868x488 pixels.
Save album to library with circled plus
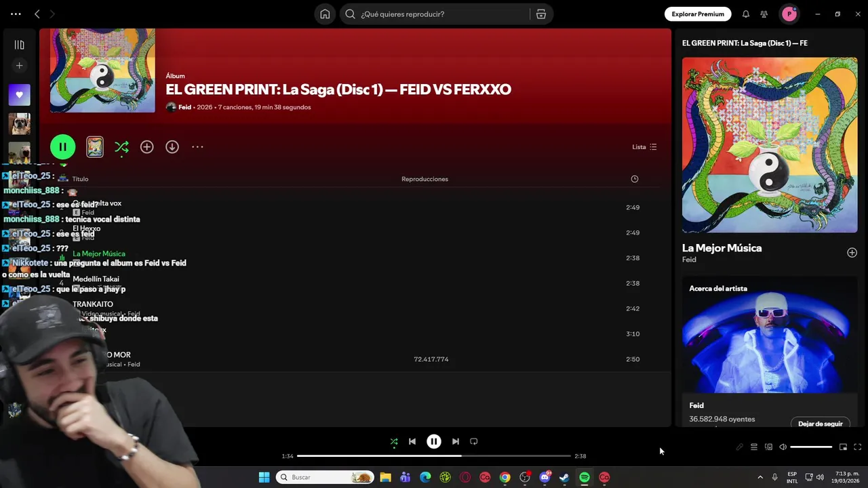[146, 147]
